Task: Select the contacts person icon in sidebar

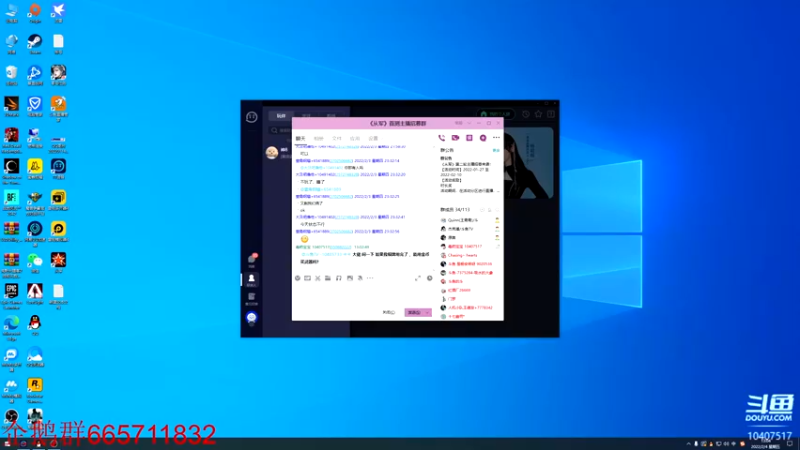Action: [252, 280]
